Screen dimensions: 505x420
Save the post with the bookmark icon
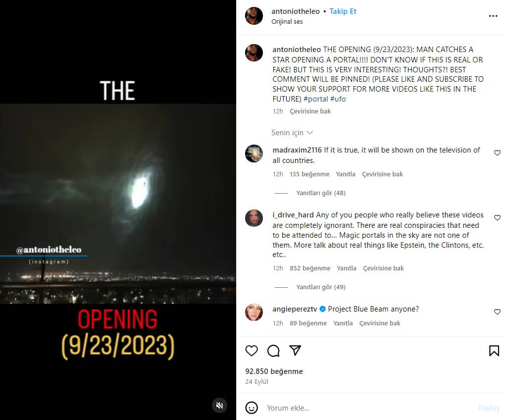494,351
